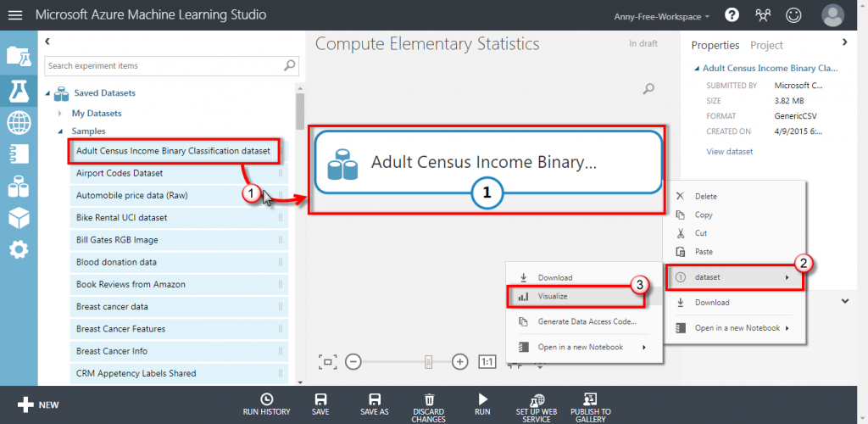Click PUBLISH TO GALLERY
868x424 pixels.
[x=591, y=407]
